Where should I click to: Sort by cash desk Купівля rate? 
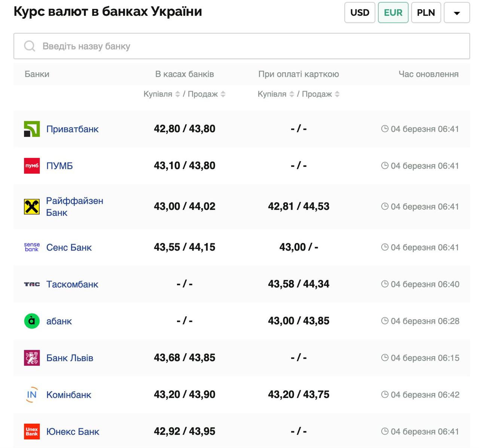[178, 94]
